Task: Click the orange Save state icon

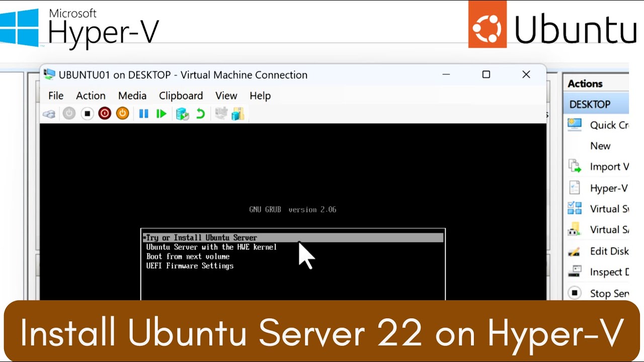Action: 122,114
